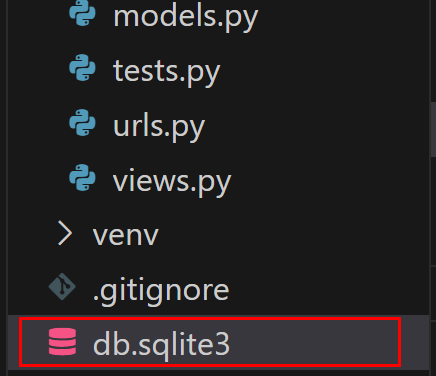436x376 pixels.
Task: Select the db.sqlite3 file name
Action: click(x=161, y=345)
